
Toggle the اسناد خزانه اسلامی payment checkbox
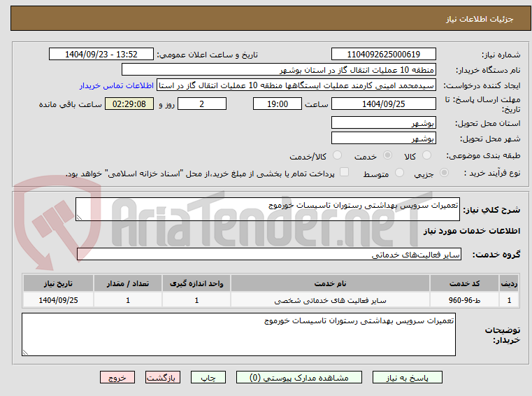click(x=345, y=172)
